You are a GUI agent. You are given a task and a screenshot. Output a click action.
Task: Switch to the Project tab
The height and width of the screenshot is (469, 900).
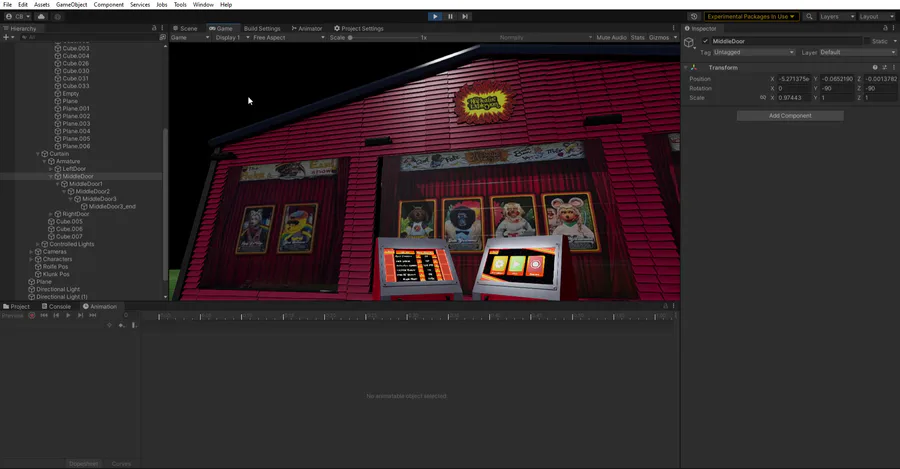pos(16,307)
